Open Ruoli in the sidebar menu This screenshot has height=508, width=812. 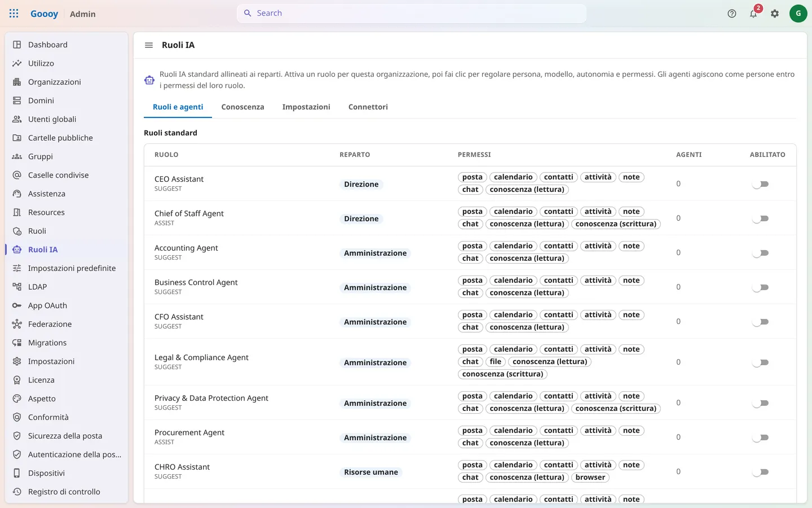67,231
